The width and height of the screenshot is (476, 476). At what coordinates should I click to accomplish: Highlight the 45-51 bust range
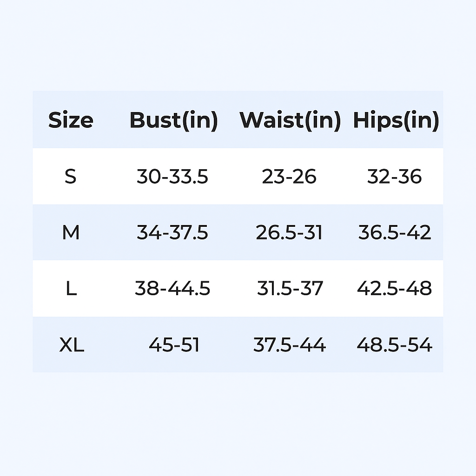[x=174, y=345]
